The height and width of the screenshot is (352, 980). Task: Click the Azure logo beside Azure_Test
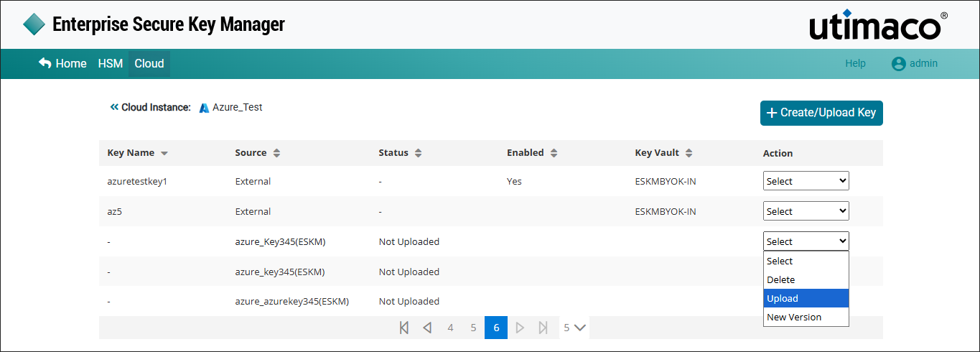pos(205,108)
